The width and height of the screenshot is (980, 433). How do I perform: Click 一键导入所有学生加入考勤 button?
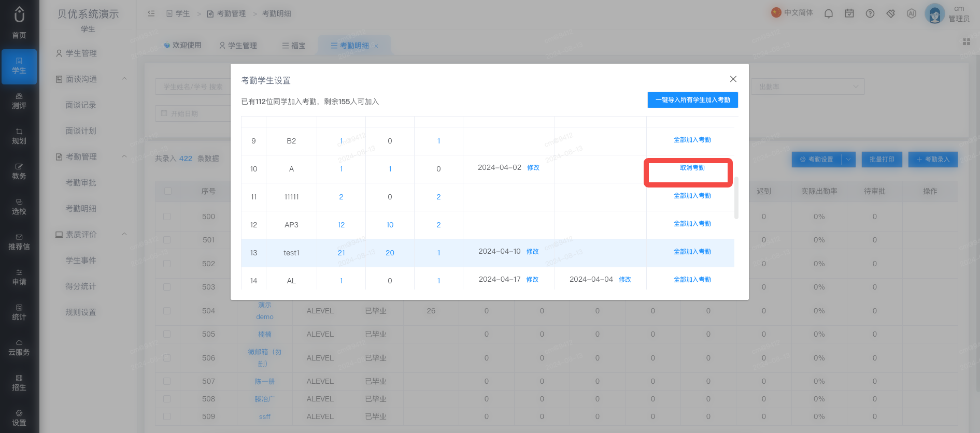692,100
